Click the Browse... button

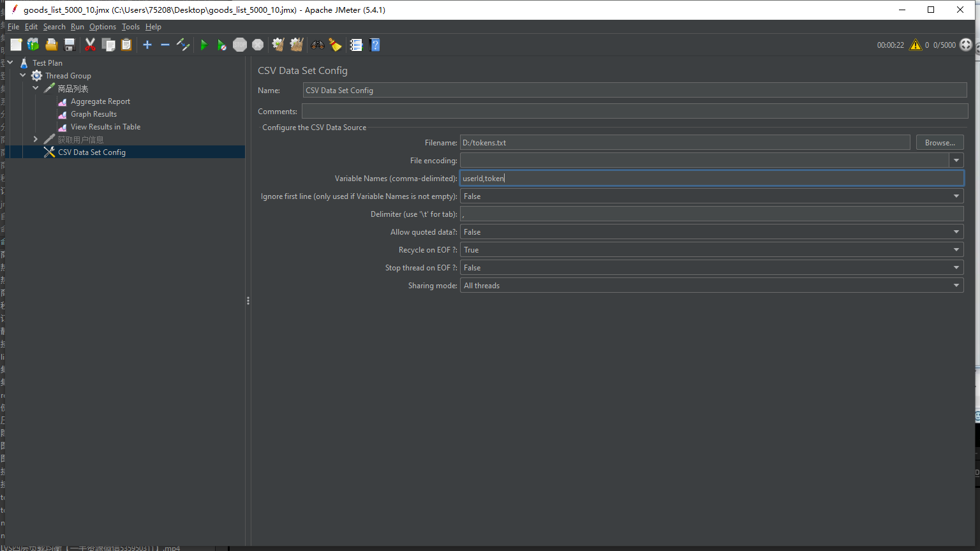tap(940, 142)
